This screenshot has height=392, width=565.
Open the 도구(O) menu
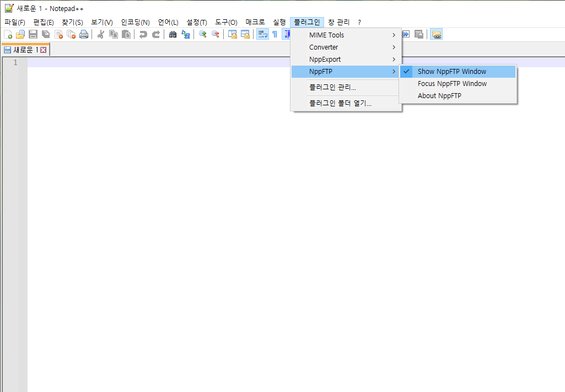tap(227, 23)
